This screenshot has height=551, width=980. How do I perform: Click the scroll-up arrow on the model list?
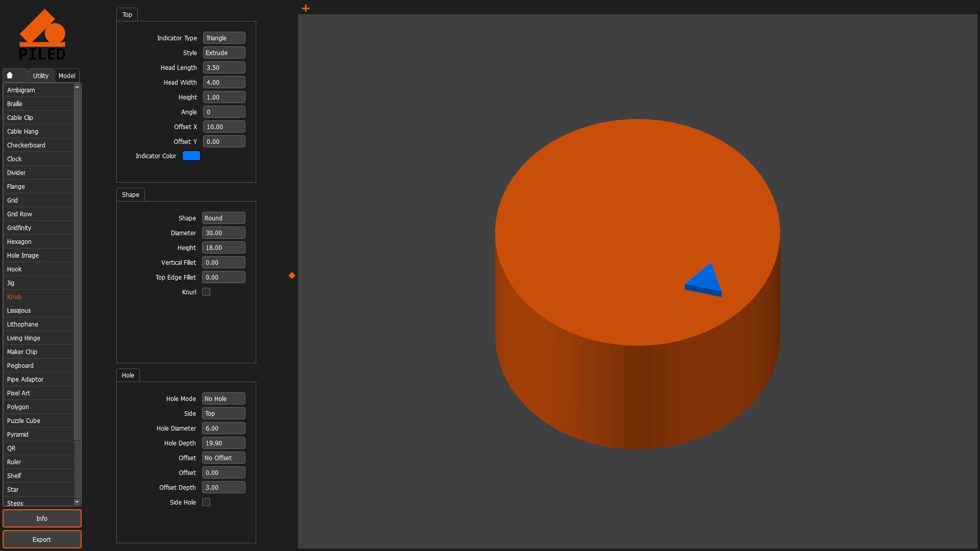77,86
